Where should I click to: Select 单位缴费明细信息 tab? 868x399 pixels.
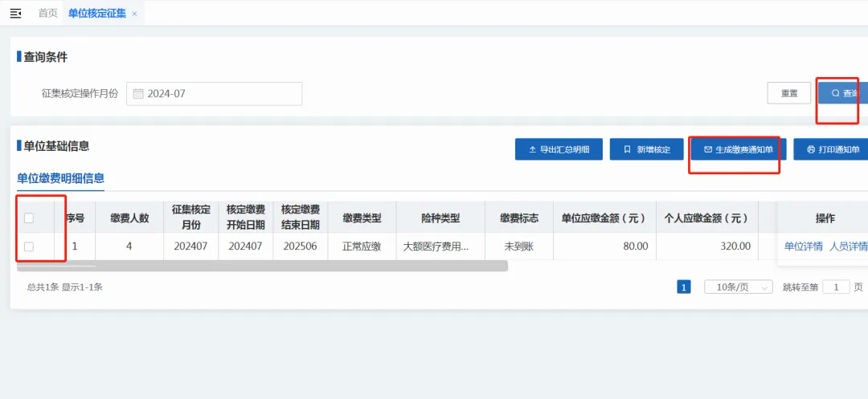pos(60,178)
